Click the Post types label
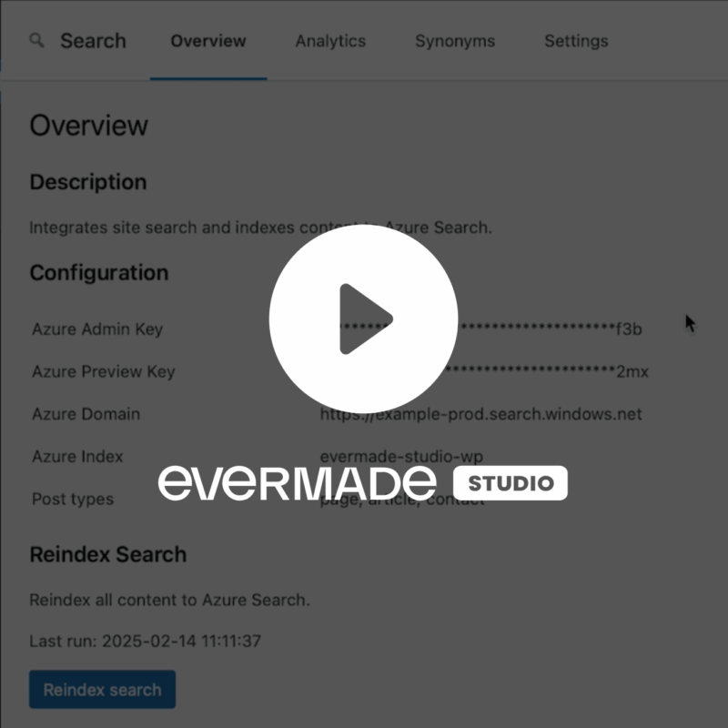Viewport: 728px width, 728px height. (x=73, y=499)
